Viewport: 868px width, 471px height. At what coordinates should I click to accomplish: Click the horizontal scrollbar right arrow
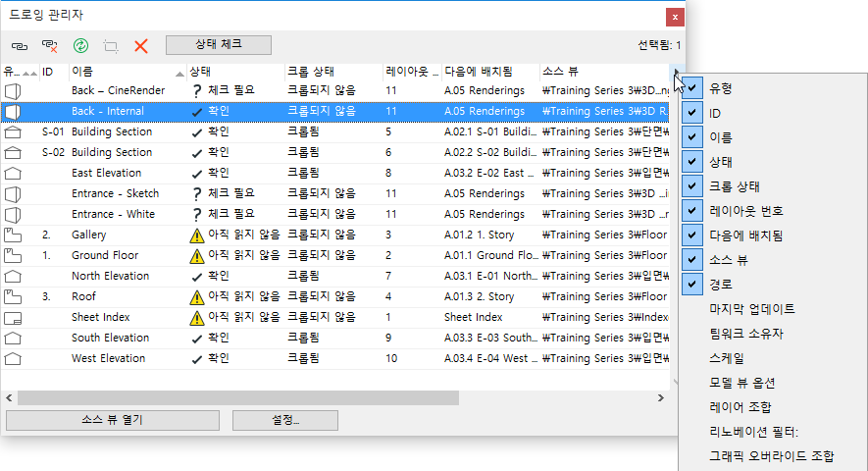661,397
